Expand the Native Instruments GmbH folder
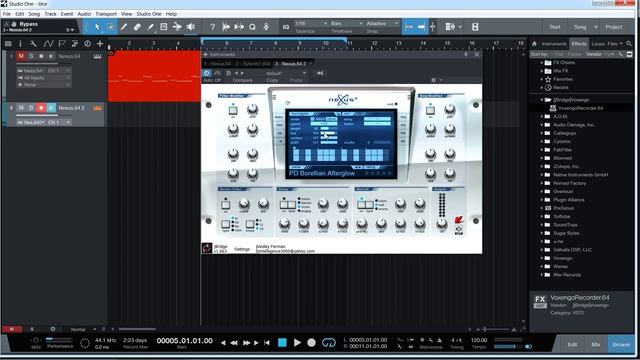This screenshot has width=640, height=360. pyautogui.click(x=542, y=175)
